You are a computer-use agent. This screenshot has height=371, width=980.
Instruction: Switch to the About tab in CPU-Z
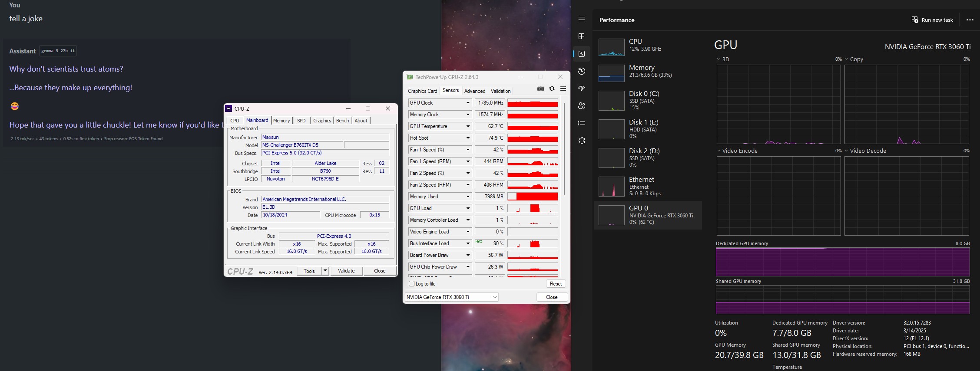tap(361, 121)
